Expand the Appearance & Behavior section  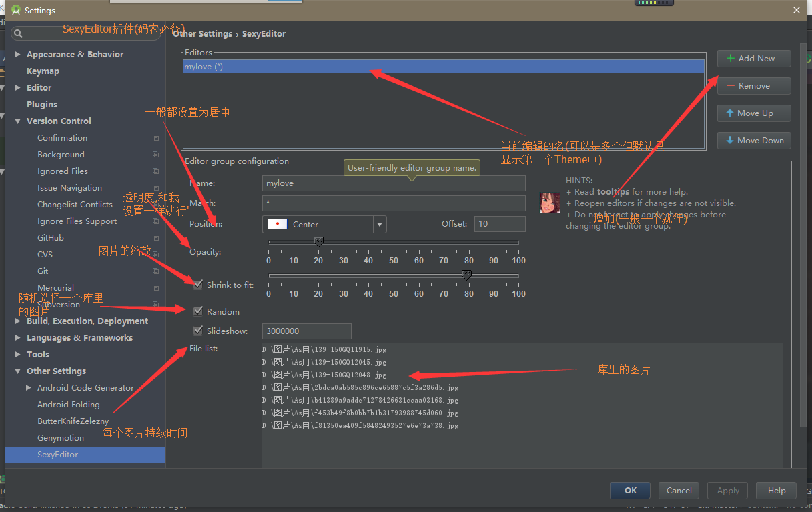[x=17, y=55]
